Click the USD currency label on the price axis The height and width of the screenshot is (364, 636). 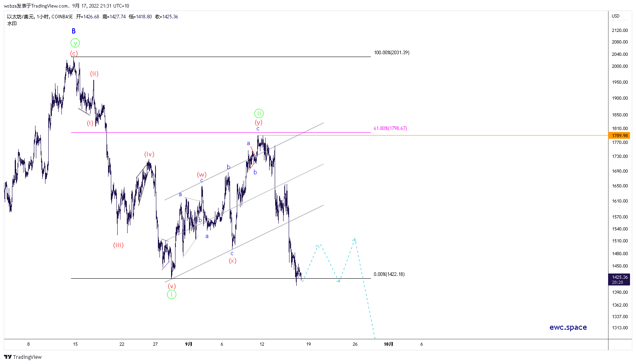[x=616, y=16]
